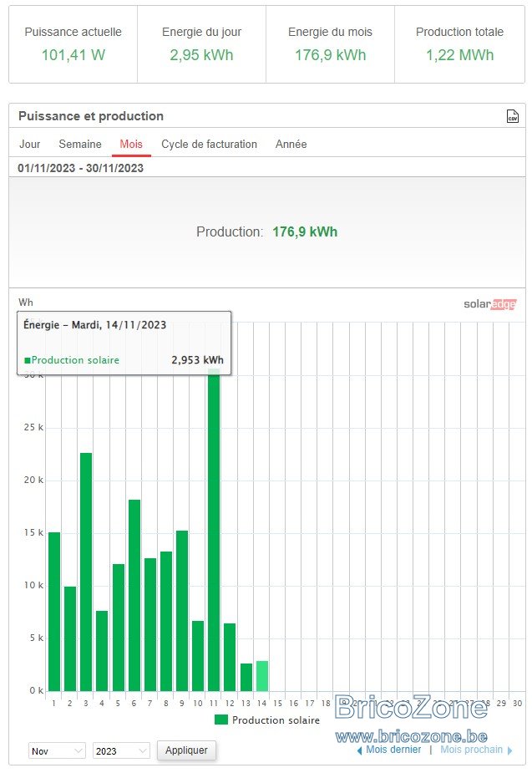Select the bar for day 8

tap(166, 621)
